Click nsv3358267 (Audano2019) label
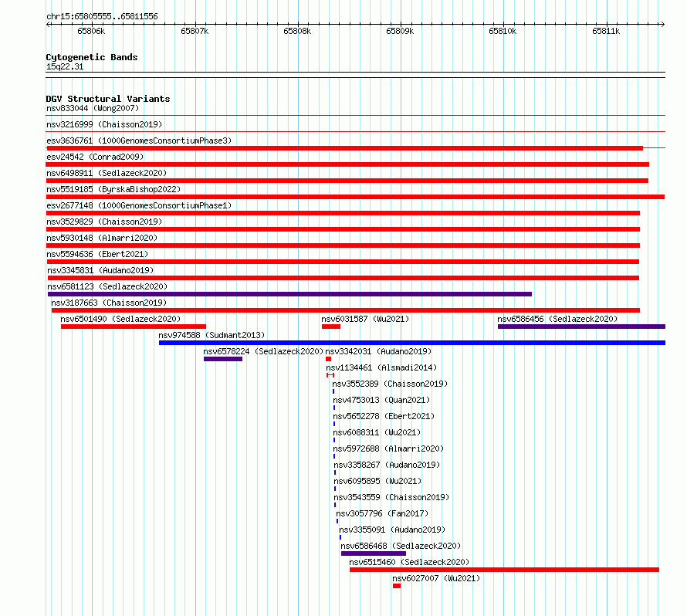Image resolution: width=687 pixels, height=616 pixels. 387,465
